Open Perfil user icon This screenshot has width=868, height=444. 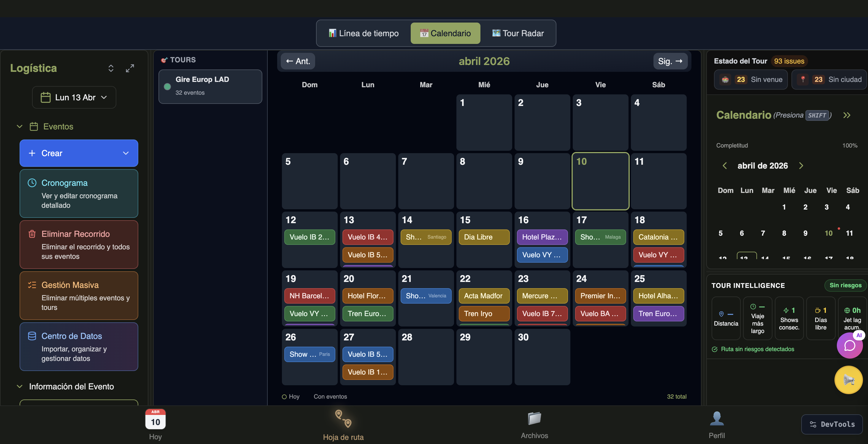coord(717,419)
